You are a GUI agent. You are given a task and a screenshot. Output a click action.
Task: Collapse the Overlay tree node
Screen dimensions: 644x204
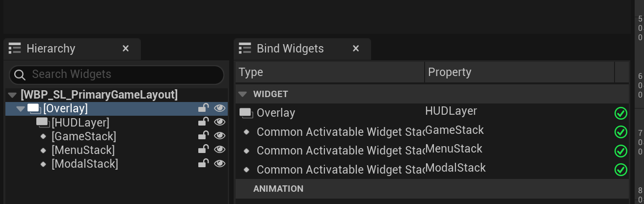20,108
